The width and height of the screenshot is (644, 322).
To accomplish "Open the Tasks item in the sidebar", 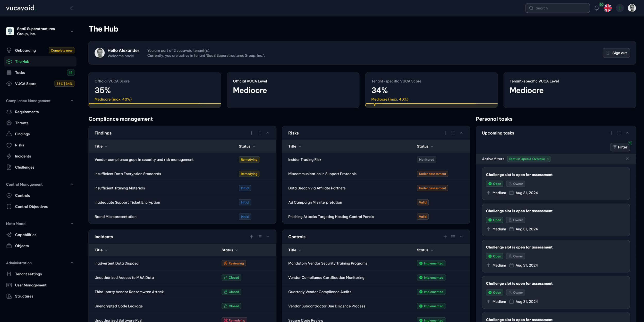I will [20, 72].
